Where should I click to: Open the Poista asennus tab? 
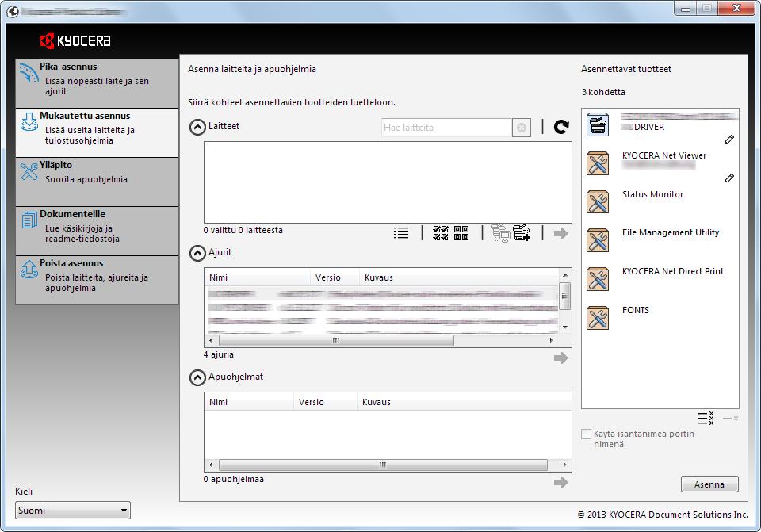(x=97, y=280)
